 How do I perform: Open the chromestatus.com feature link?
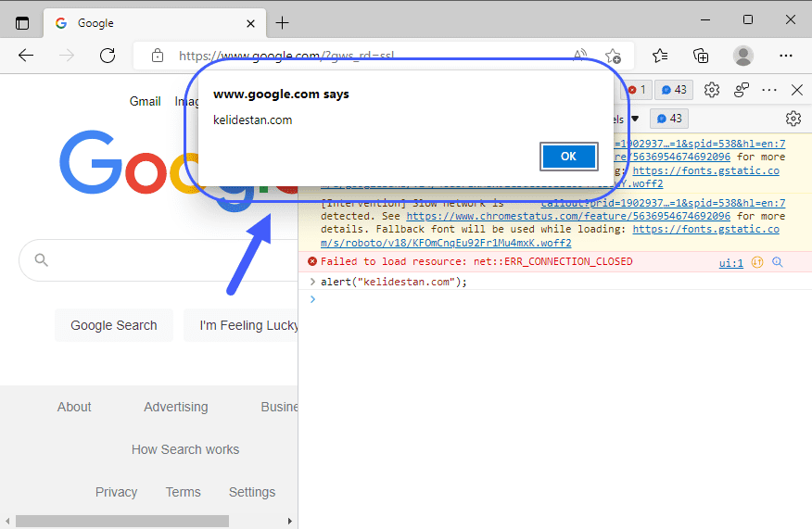(568, 216)
